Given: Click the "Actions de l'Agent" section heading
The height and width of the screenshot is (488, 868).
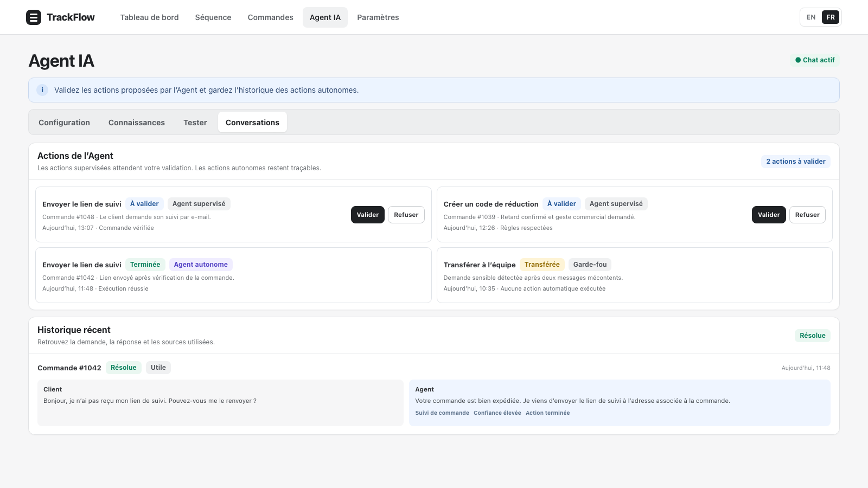Looking at the screenshot, I should pos(75,156).
